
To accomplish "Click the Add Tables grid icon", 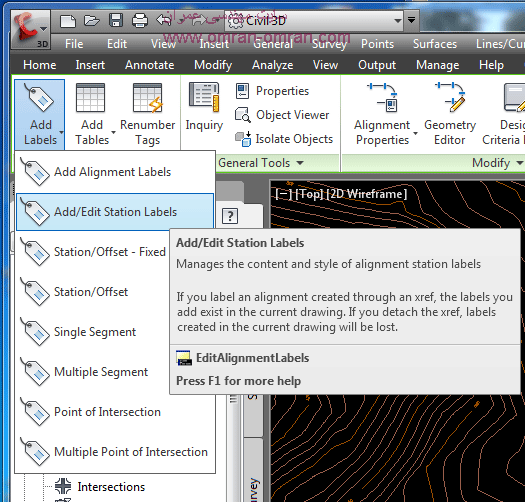I will coord(90,98).
